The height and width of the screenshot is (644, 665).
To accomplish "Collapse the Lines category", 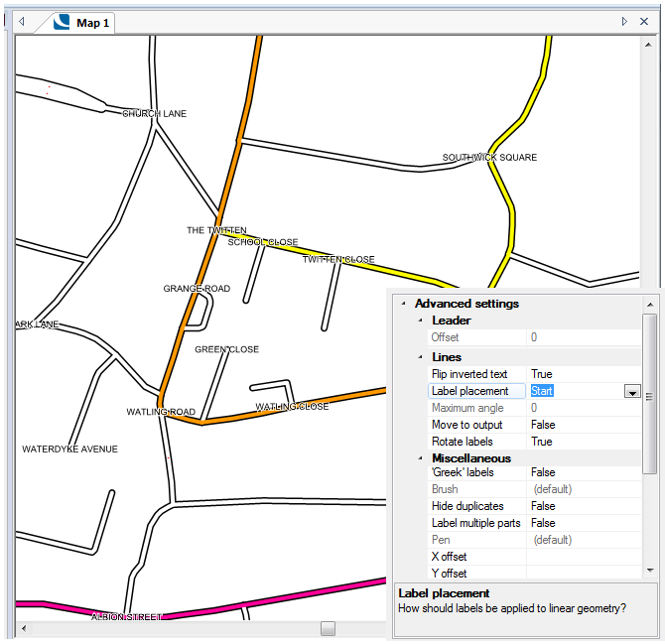I will pos(420,357).
